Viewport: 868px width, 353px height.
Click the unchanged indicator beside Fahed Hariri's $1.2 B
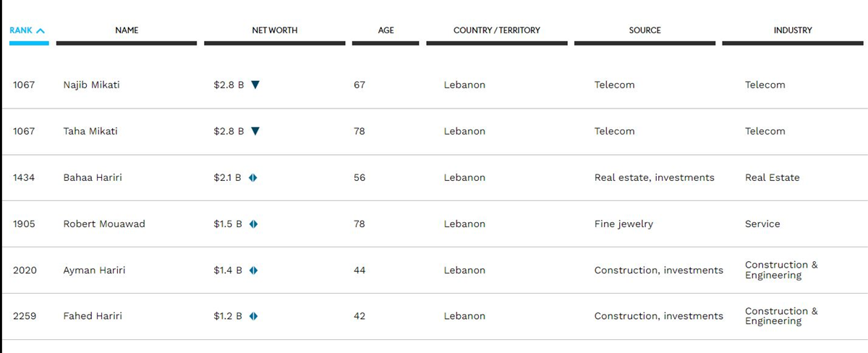253,316
